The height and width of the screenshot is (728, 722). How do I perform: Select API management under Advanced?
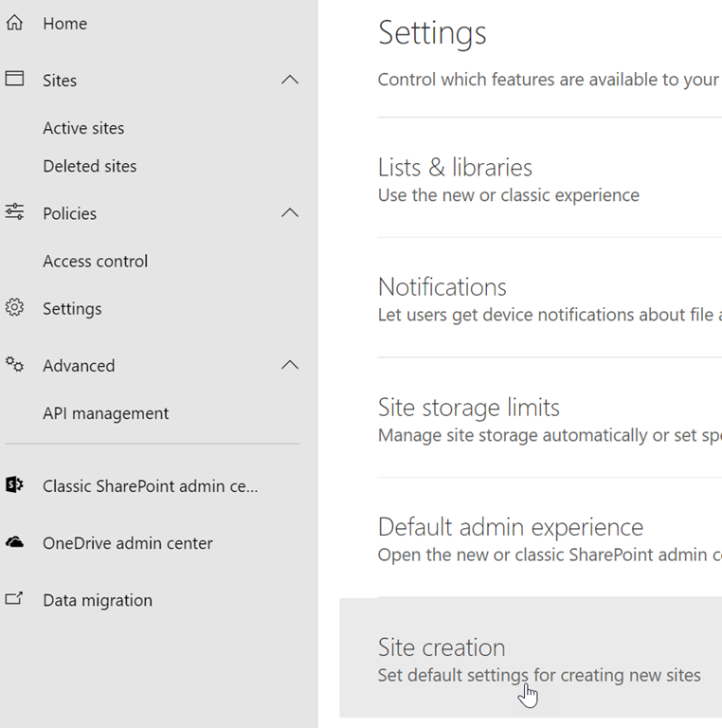pos(105,413)
